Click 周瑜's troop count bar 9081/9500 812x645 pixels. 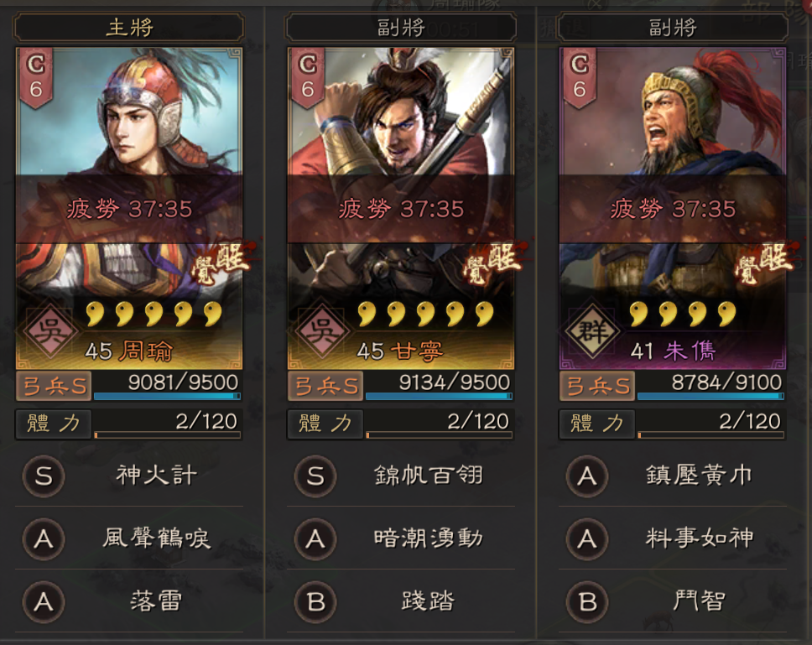pos(167,386)
